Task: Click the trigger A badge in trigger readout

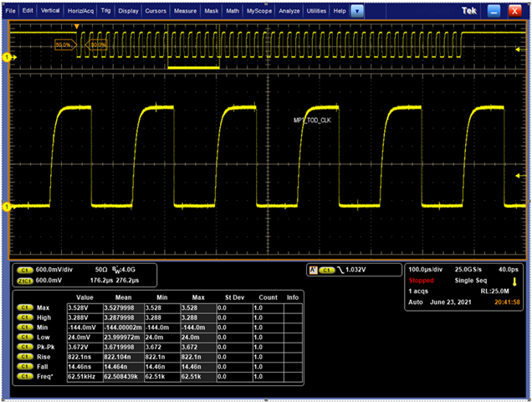Action: (314, 270)
